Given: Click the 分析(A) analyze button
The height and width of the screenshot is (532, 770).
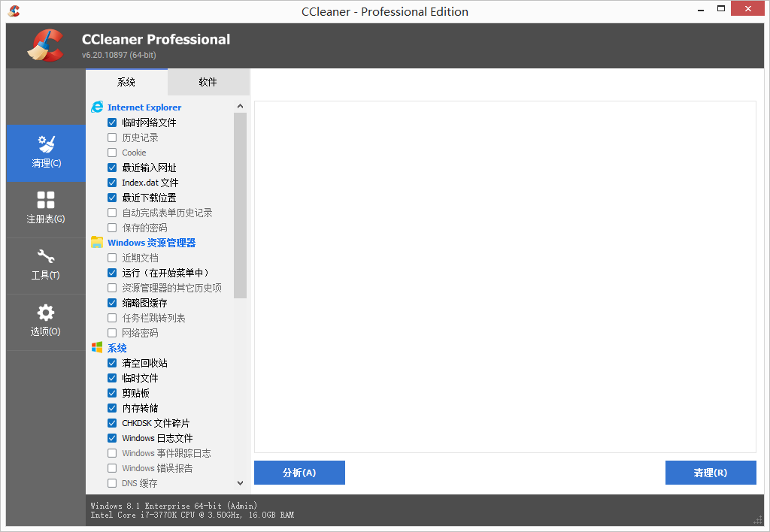Looking at the screenshot, I should 299,473.
